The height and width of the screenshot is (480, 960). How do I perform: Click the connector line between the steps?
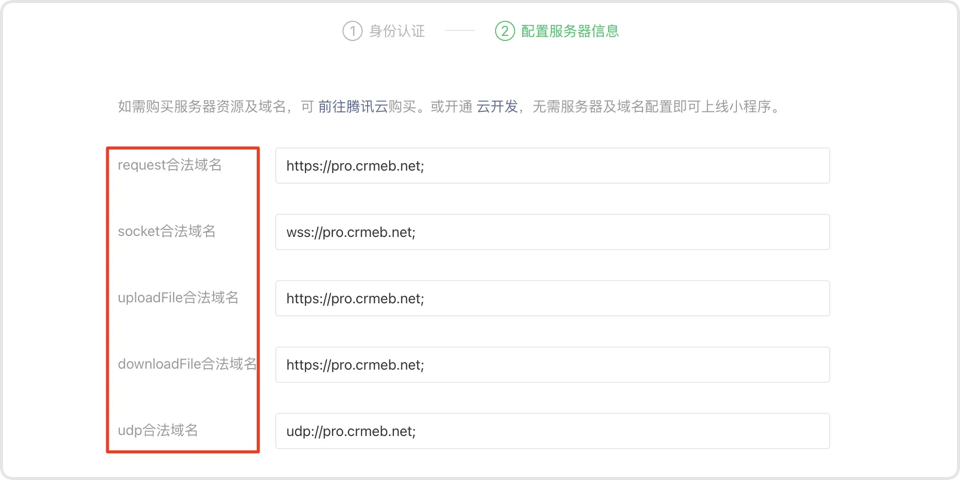pyautogui.click(x=459, y=31)
